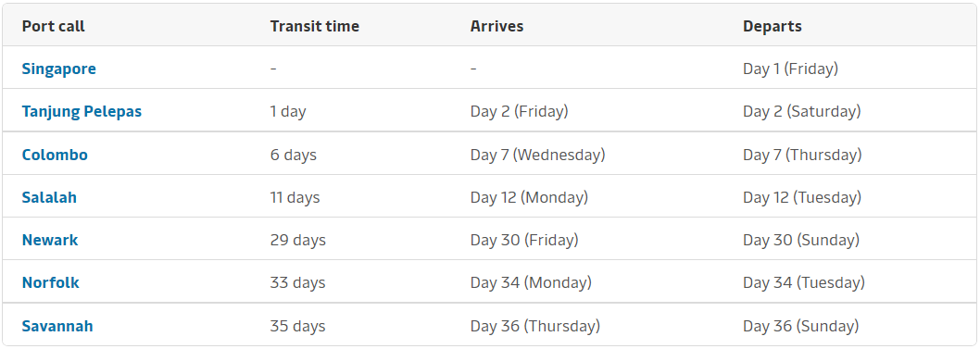Follow the Colombo port link
980x349 pixels.
tap(55, 155)
